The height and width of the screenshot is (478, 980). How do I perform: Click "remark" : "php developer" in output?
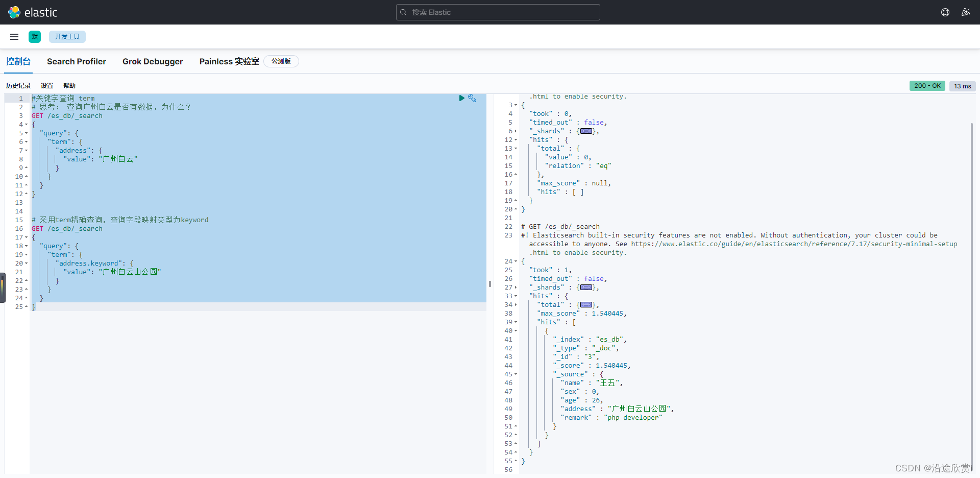click(611, 418)
